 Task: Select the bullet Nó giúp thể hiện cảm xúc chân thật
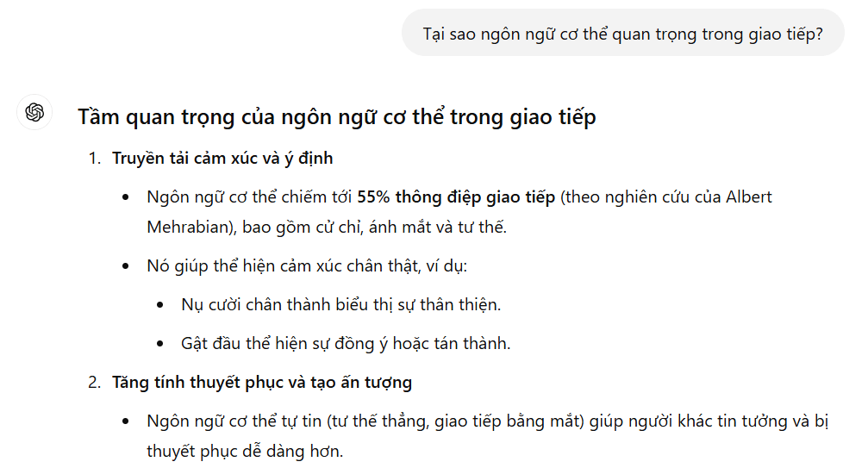[x=307, y=266]
